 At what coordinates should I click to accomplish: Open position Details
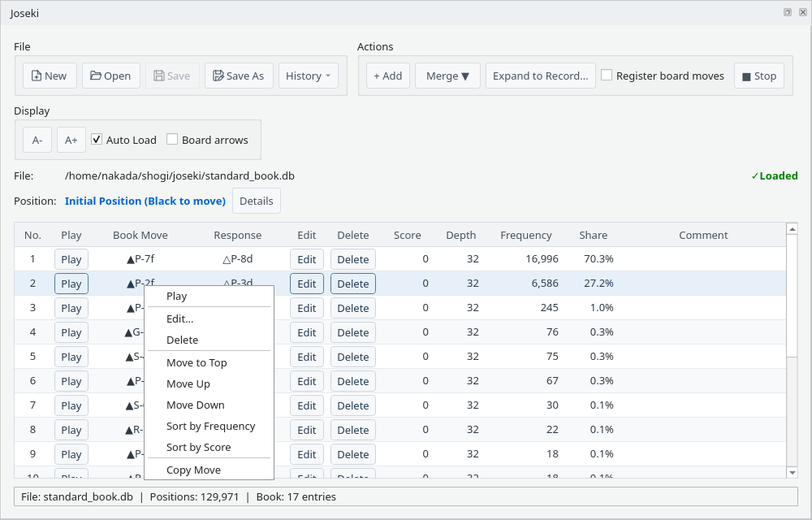[257, 201]
